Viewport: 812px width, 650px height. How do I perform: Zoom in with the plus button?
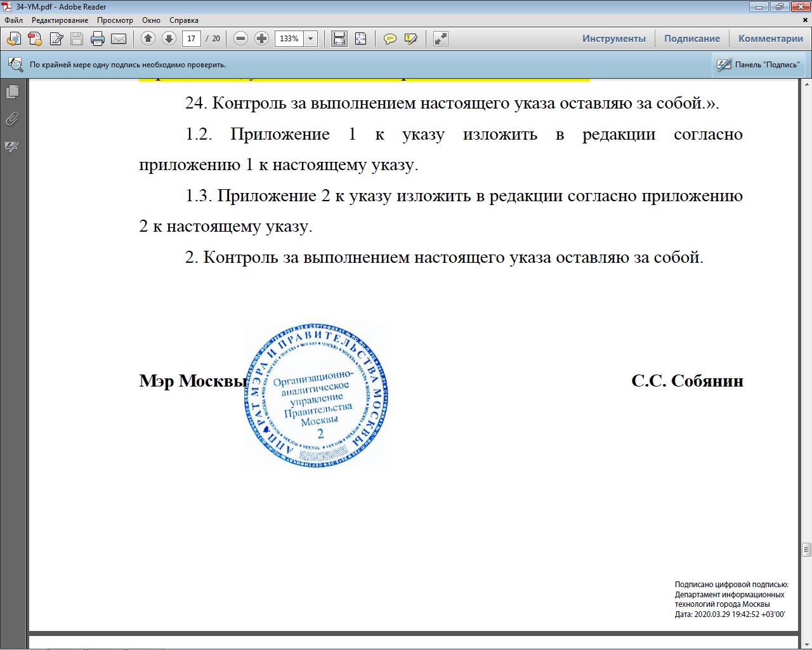pos(261,39)
